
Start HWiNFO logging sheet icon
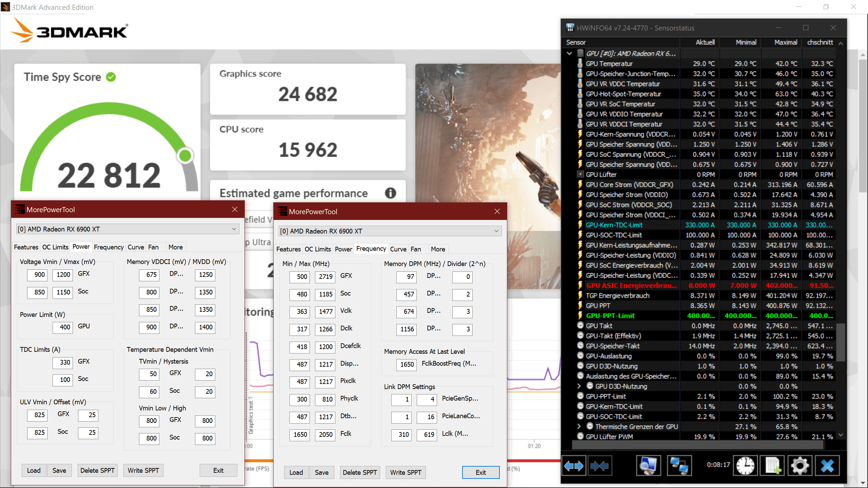tap(773, 465)
